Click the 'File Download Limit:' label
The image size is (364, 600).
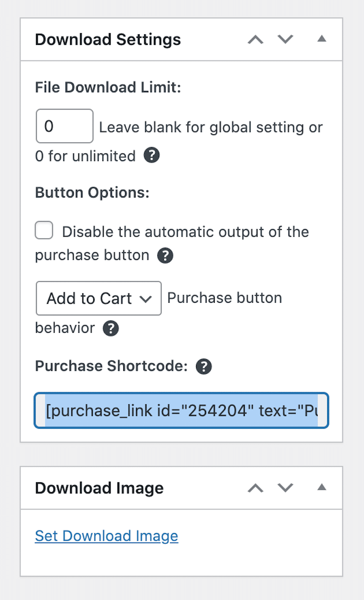click(108, 87)
